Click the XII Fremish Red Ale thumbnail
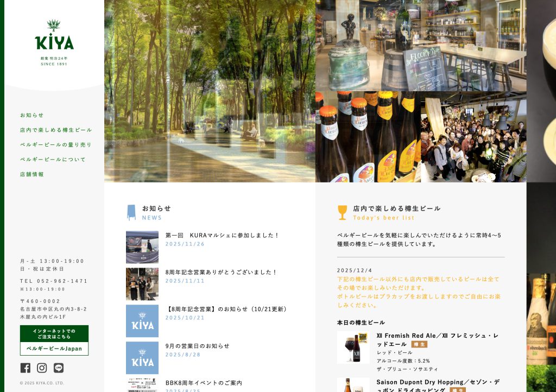The height and width of the screenshot is (392, 556). tap(353, 347)
